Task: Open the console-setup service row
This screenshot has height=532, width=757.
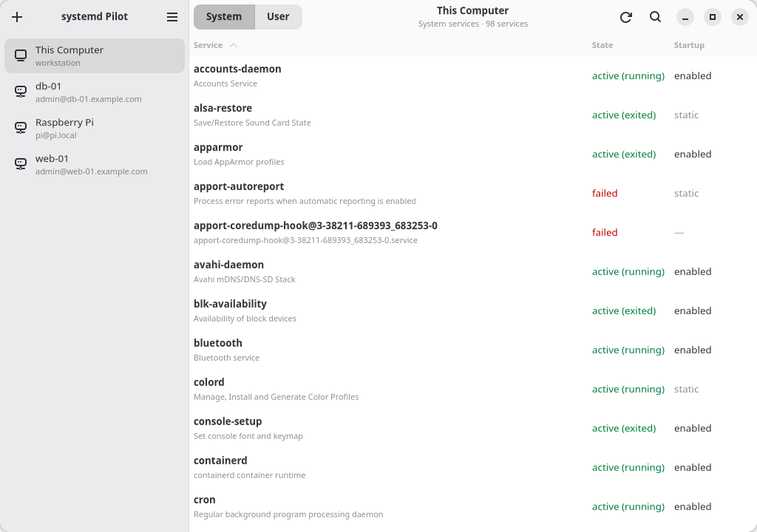Action: 472,428
